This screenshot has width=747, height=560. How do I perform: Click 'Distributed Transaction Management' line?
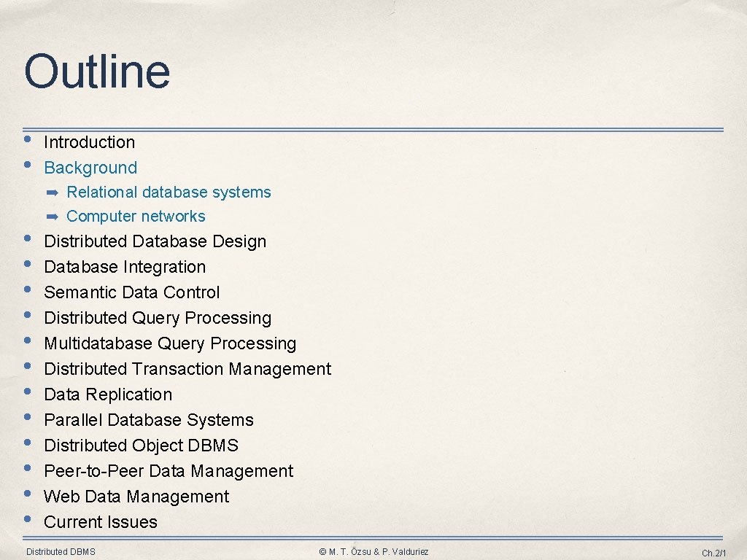187,370
